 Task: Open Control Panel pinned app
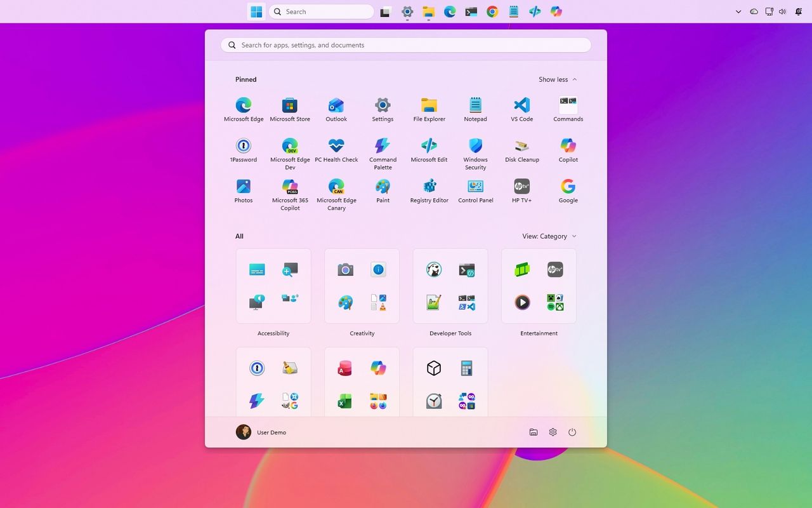475,190
